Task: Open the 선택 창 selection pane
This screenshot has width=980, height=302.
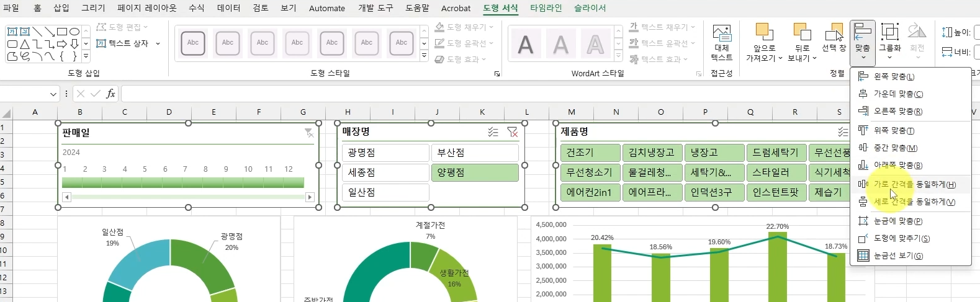Action: click(834, 38)
